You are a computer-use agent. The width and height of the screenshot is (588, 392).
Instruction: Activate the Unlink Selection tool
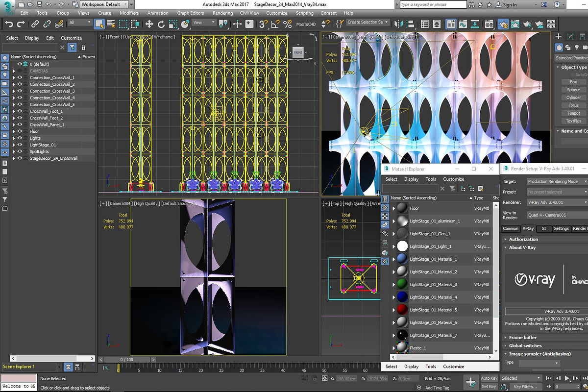47,24
